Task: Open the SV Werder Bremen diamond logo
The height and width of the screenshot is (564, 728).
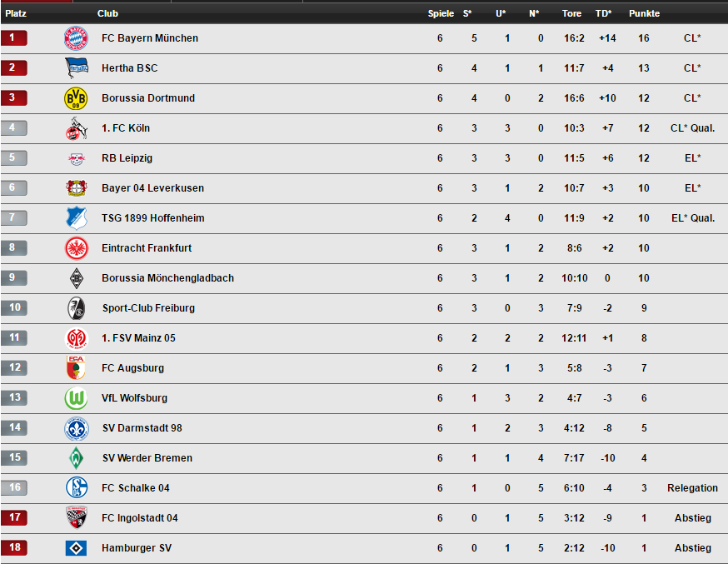Action: [x=76, y=457]
